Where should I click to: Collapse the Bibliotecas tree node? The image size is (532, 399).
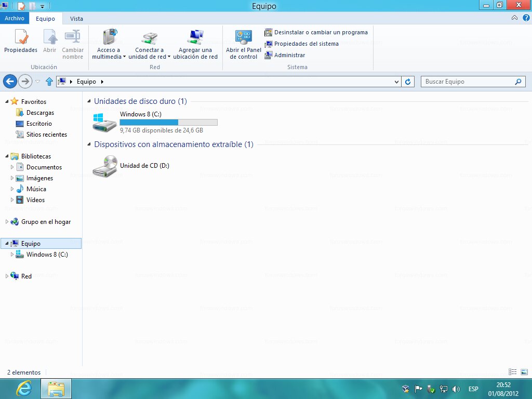7,156
